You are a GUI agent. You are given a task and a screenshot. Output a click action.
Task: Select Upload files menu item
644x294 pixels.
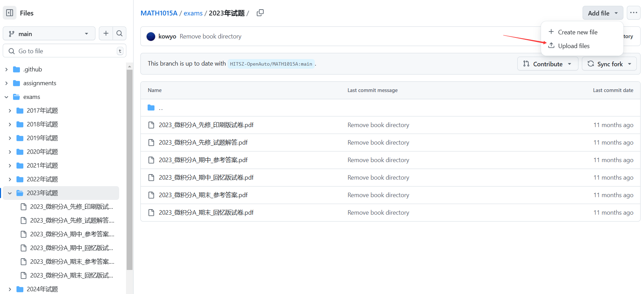tap(574, 46)
